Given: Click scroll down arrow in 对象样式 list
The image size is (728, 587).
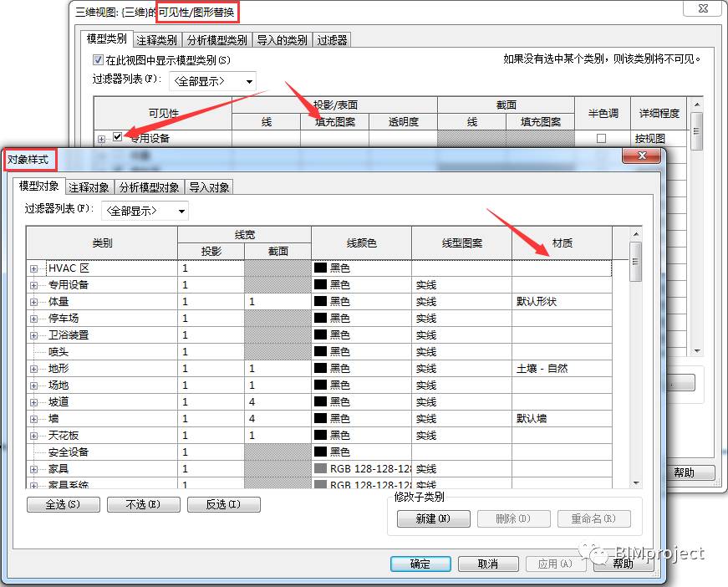Looking at the screenshot, I should pos(636,483).
